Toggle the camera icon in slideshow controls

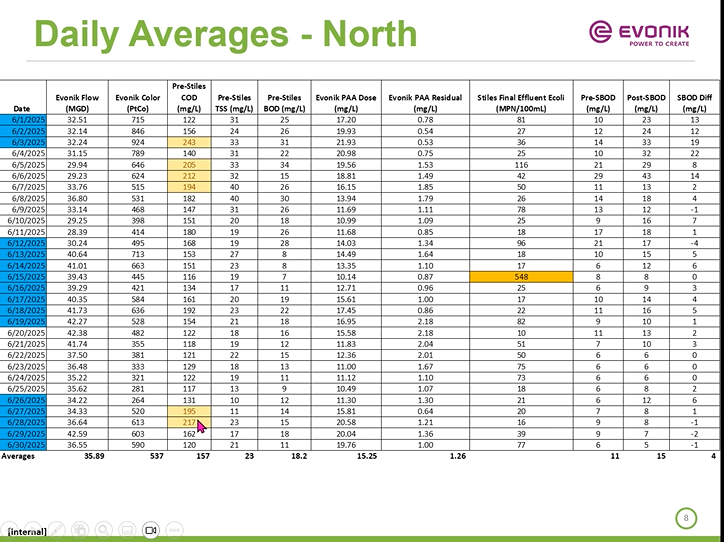[x=151, y=528]
